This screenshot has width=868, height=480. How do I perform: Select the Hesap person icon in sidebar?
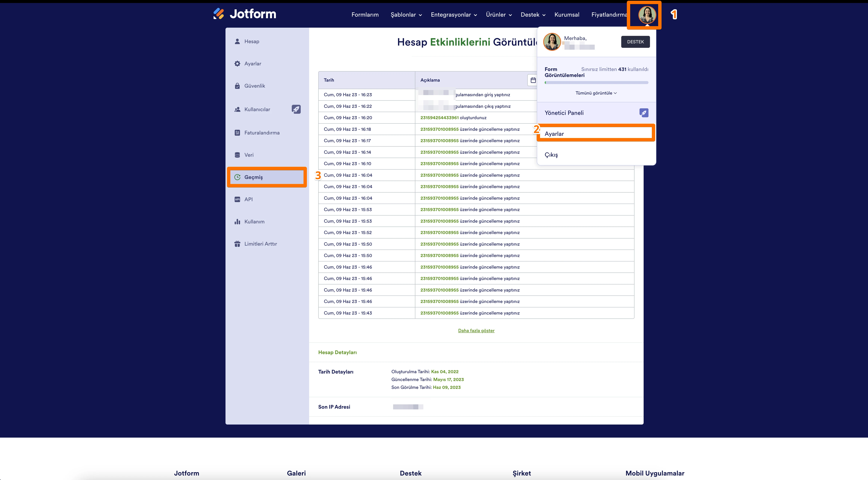[x=237, y=41]
